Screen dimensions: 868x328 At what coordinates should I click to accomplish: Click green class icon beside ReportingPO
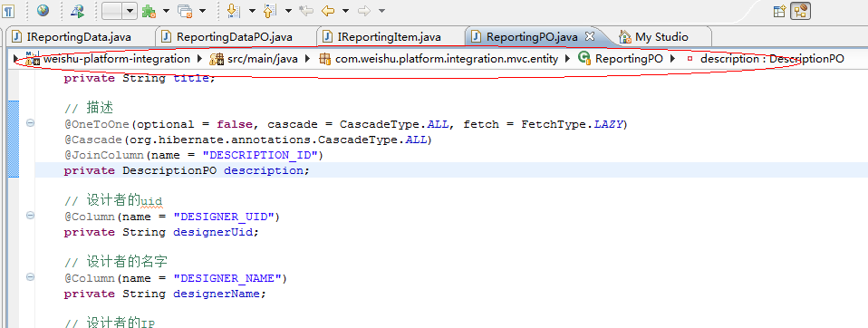[x=584, y=58]
